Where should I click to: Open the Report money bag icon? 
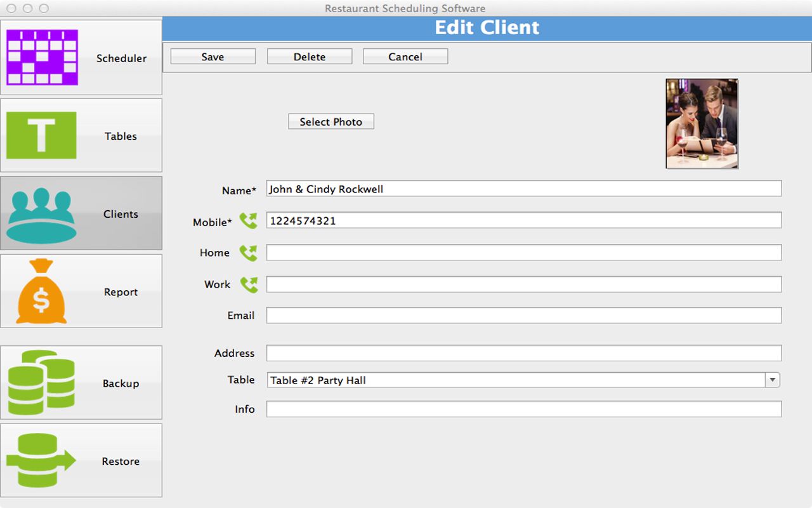coord(41,291)
